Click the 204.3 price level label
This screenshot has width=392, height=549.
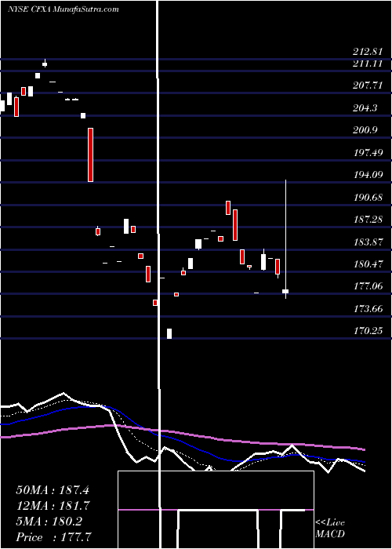point(365,108)
